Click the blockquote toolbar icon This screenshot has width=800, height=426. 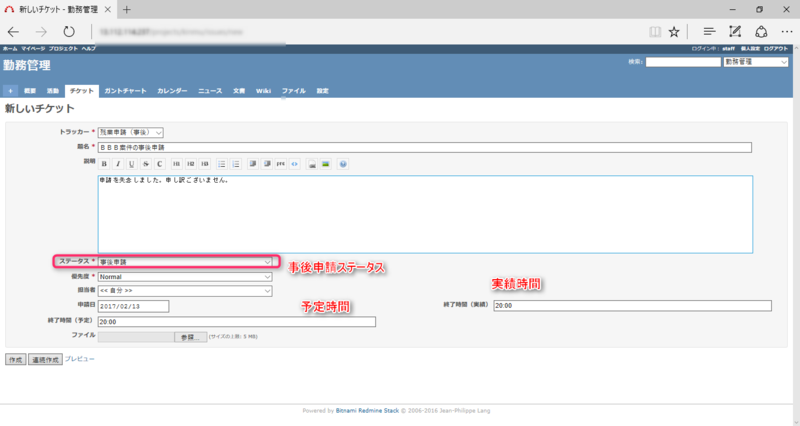253,164
